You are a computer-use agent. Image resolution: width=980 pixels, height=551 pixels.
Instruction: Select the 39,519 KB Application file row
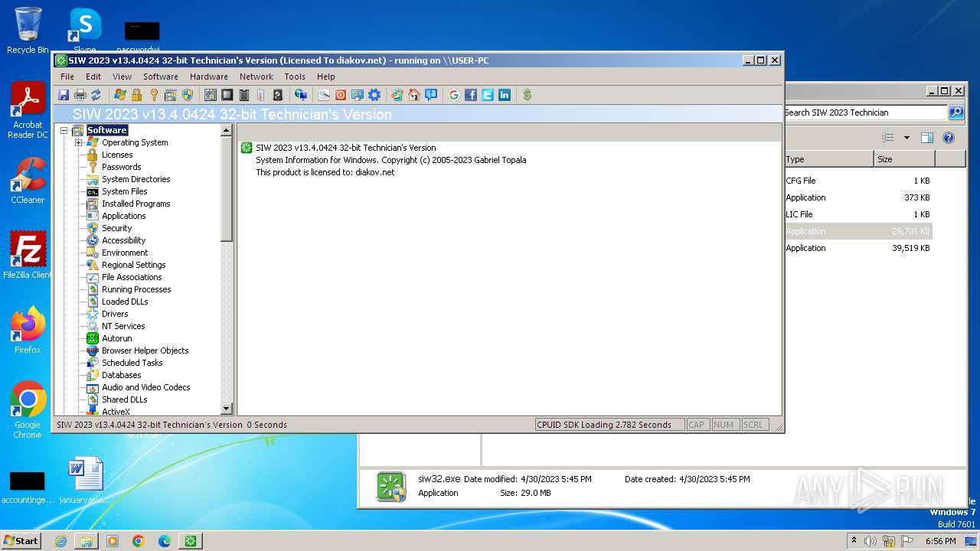pyautogui.click(x=857, y=248)
